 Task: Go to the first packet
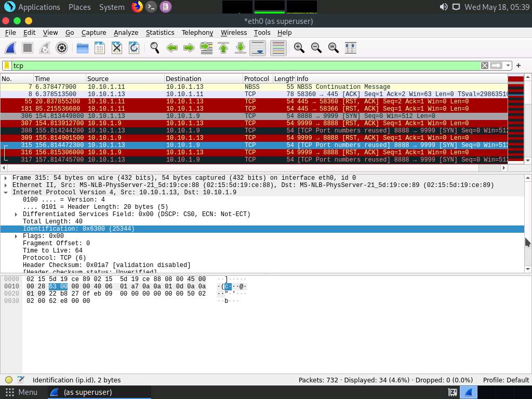tap(223, 48)
